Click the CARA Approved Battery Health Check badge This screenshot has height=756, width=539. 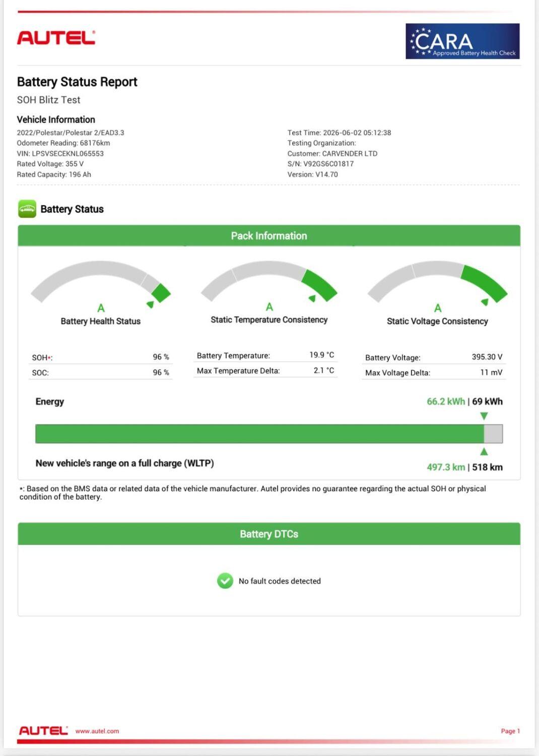point(462,41)
